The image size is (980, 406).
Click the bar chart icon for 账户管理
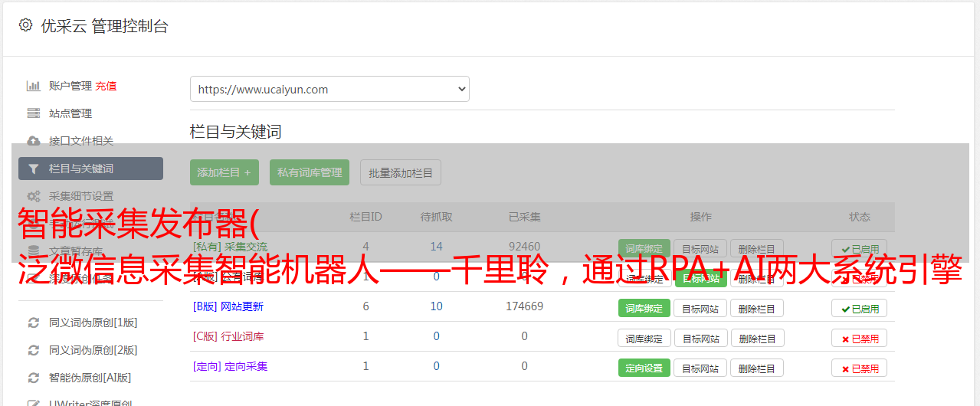tap(34, 86)
